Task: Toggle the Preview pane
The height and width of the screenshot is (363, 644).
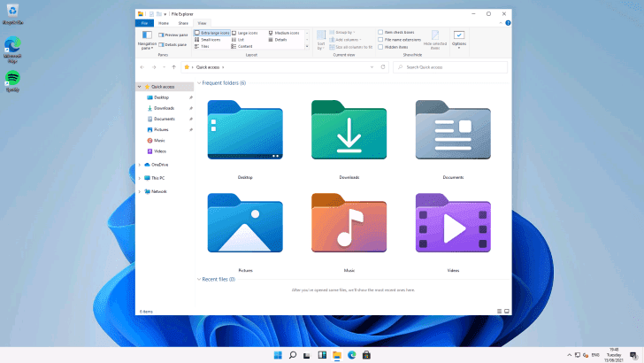Action: (172, 35)
